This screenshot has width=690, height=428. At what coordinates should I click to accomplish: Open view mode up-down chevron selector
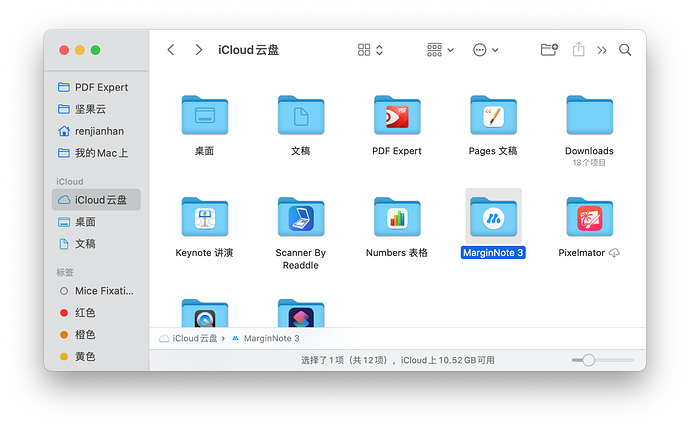click(379, 50)
